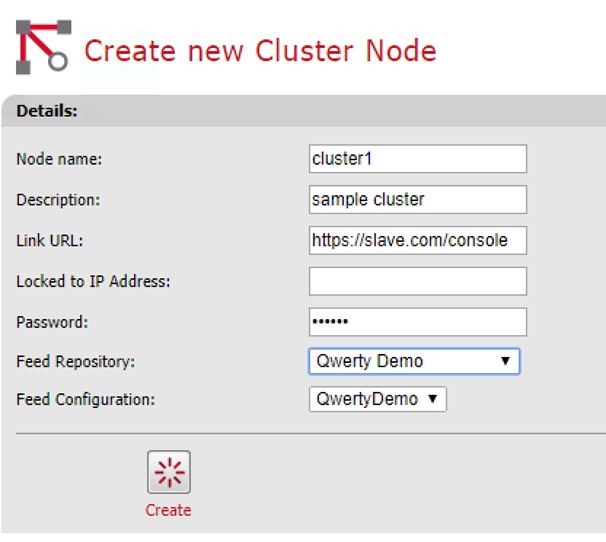The image size is (606, 542).
Task: Click the Locked to IP Address label
Action: 93,282
